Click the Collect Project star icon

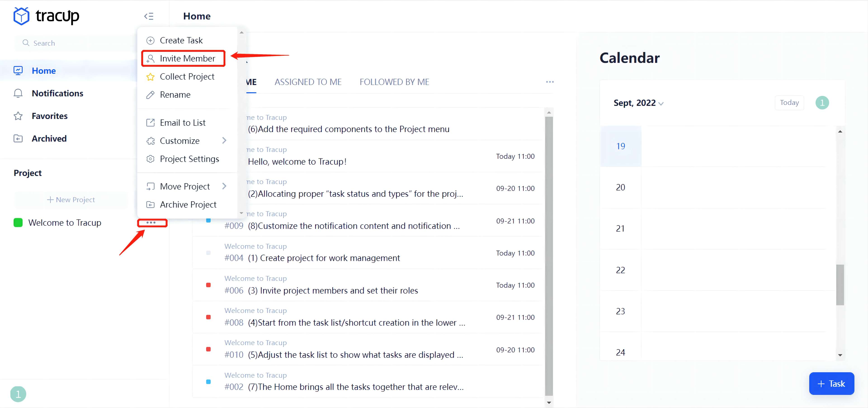pyautogui.click(x=150, y=77)
